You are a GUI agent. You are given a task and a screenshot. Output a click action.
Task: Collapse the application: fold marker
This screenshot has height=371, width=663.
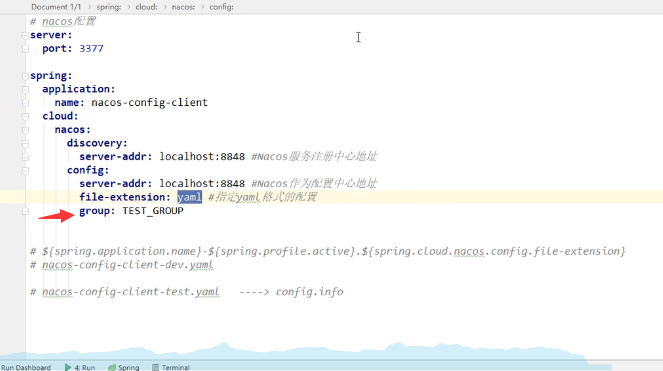[x=25, y=90]
